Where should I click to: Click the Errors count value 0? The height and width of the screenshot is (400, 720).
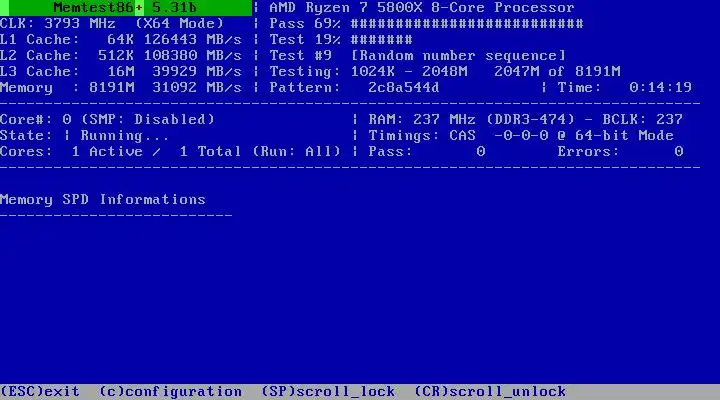679,152
